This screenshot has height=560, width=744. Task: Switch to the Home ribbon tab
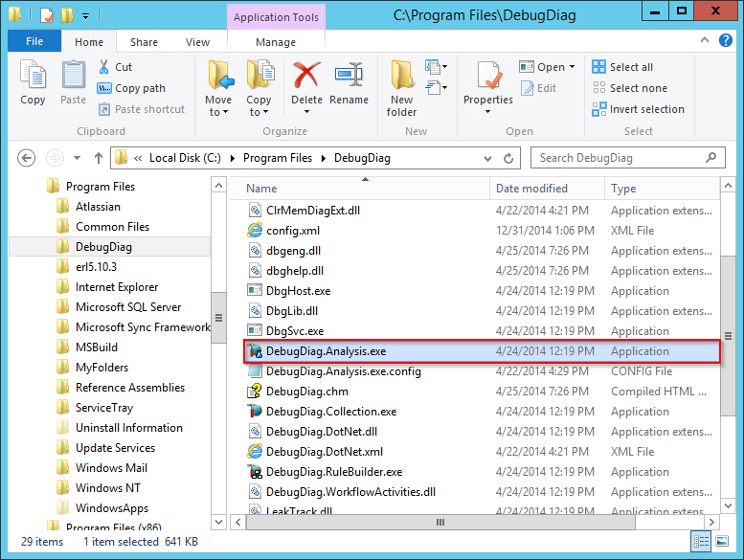click(x=89, y=42)
